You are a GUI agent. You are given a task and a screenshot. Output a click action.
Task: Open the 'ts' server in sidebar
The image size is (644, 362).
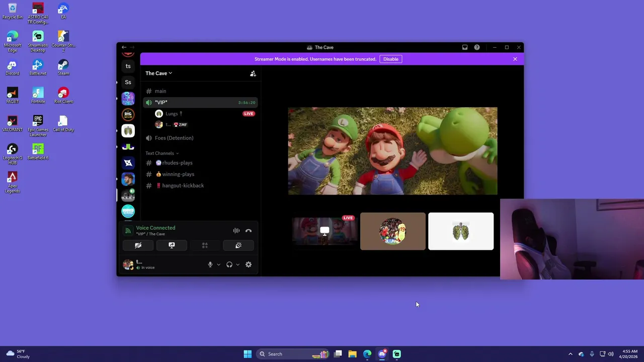click(x=128, y=66)
